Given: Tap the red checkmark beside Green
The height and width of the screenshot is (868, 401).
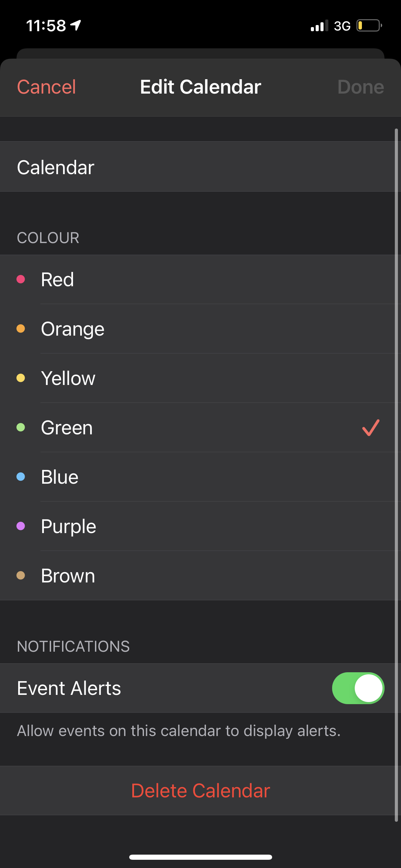Looking at the screenshot, I should [371, 427].
